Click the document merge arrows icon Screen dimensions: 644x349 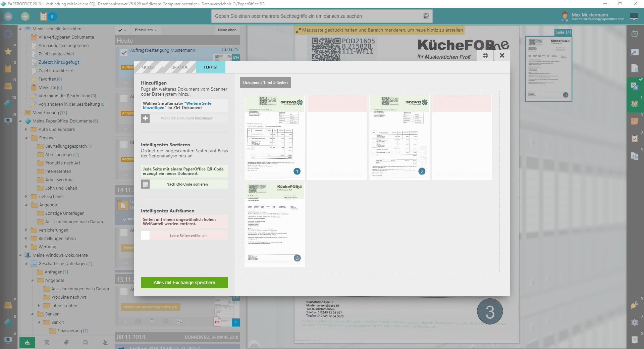[x=635, y=156]
